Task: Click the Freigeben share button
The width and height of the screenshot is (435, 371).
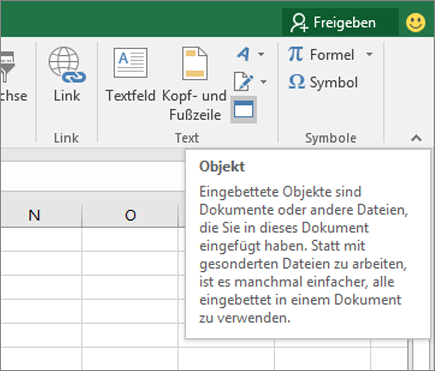Action: tap(340, 22)
